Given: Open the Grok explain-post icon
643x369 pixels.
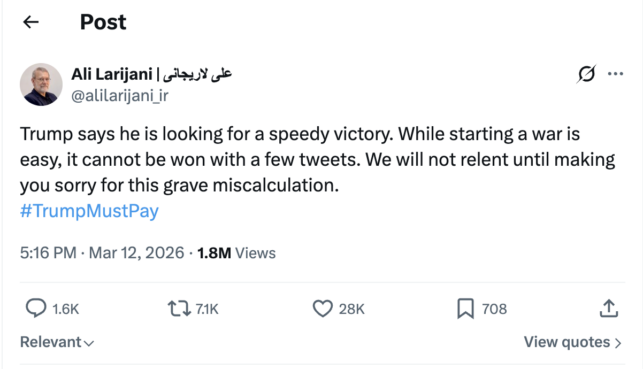Looking at the screenshot, I should 586,74.
